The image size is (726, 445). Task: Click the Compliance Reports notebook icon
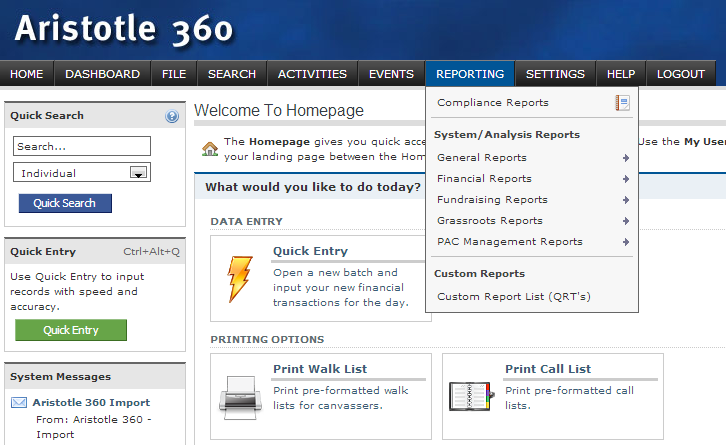(622, 103)
